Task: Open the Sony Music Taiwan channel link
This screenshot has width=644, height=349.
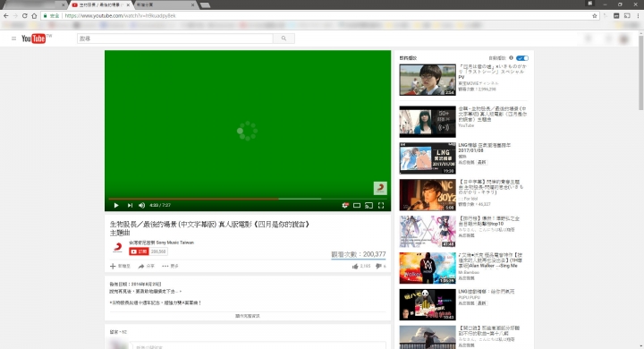Action: click(x=161, y=243)
